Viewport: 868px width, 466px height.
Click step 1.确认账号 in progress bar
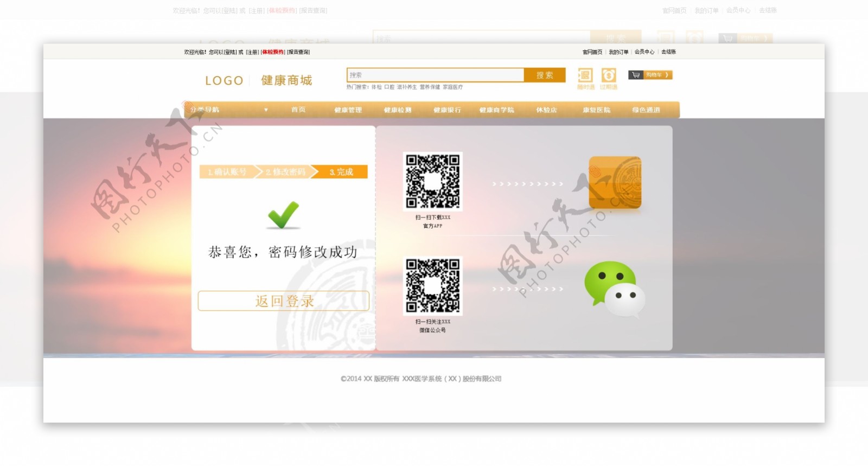pos(227,172)
